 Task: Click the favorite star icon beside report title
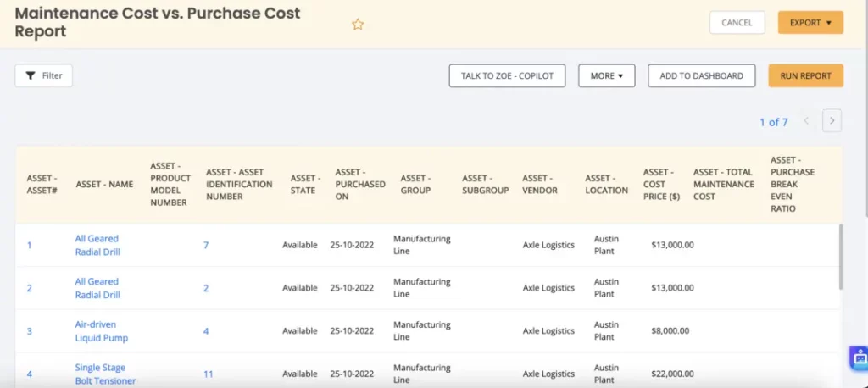tap(358, 25)
